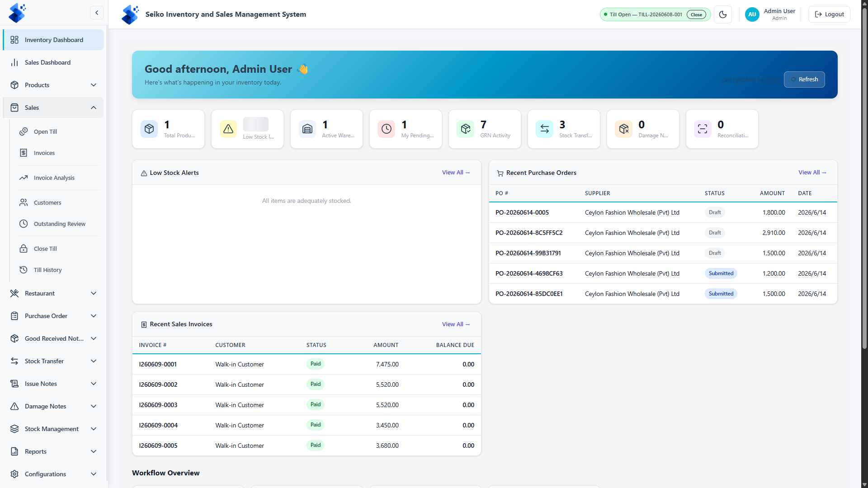Open Customers page
This screenshot has height=488, width=868.
(58, 202)
